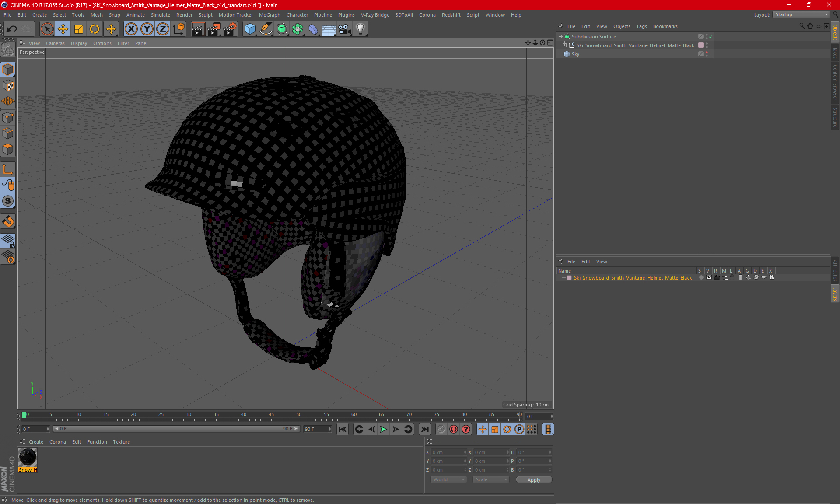Image resolution: width=840 pixels, height=504 pixels.
Task: Toggle Subdivision Surface enable checkmark
Action: (x=711, y=37)
